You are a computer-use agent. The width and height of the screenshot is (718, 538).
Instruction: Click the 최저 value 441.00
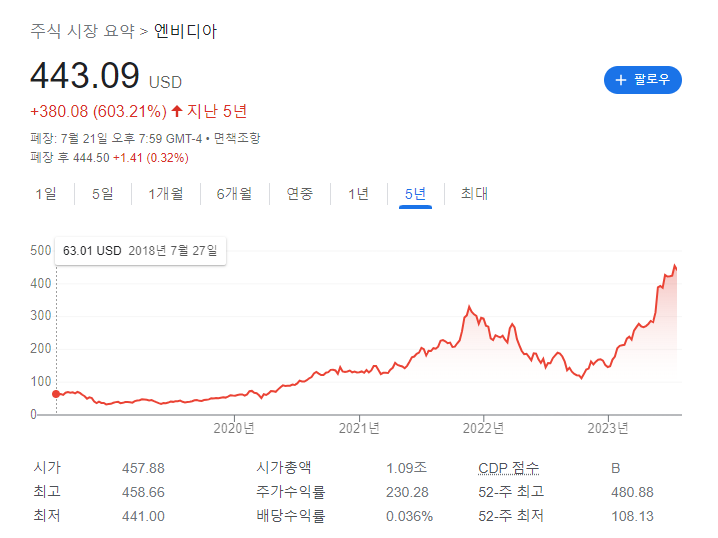(143, 516)
